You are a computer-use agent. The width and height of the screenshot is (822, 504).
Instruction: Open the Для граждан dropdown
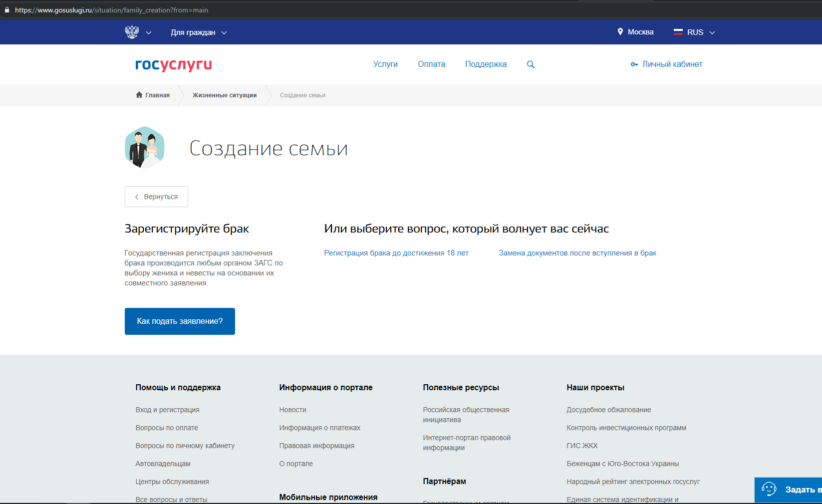199,32
